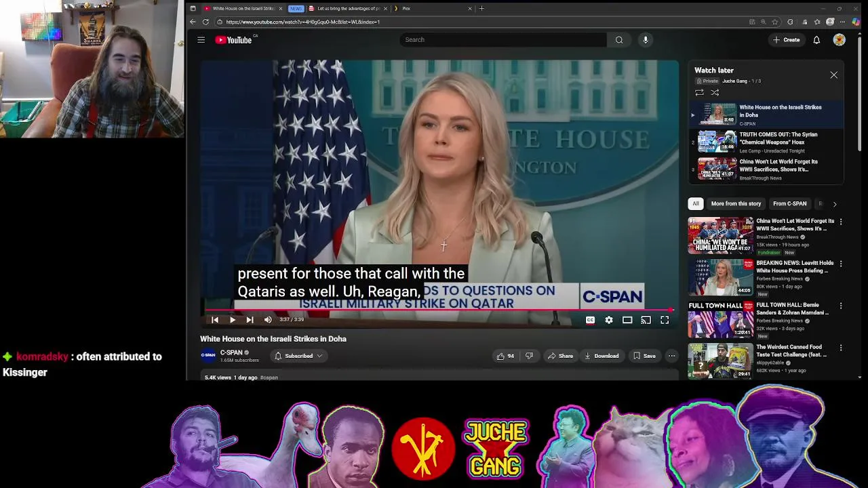Open browser tab actions icon at far left
This screenshot has width=868, height=488.
coord(193,9)
